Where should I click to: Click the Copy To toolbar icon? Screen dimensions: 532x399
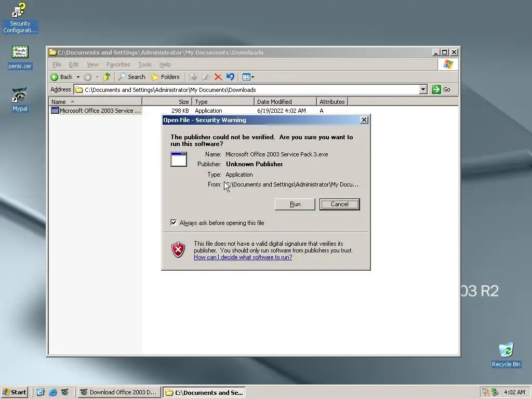pyautogui.click(x=206, y=77)
